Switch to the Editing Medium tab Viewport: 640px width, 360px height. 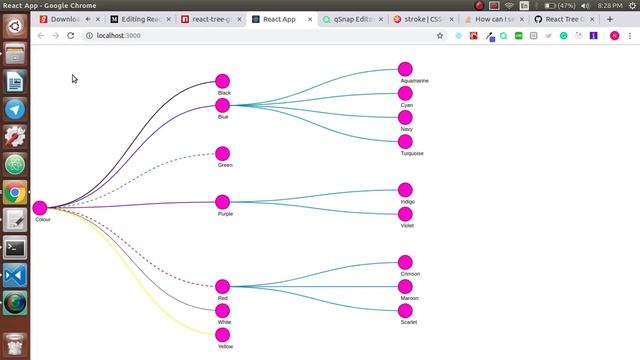141,19
